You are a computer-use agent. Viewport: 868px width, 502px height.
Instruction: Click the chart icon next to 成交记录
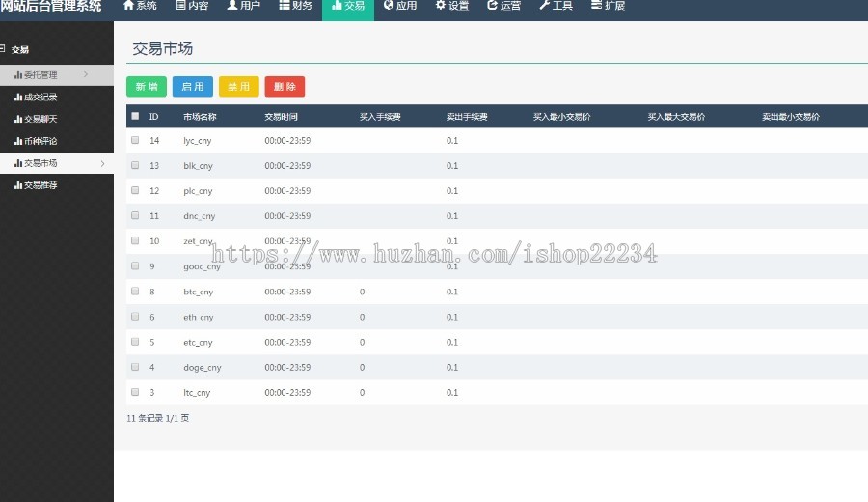[x=18, y=97]
